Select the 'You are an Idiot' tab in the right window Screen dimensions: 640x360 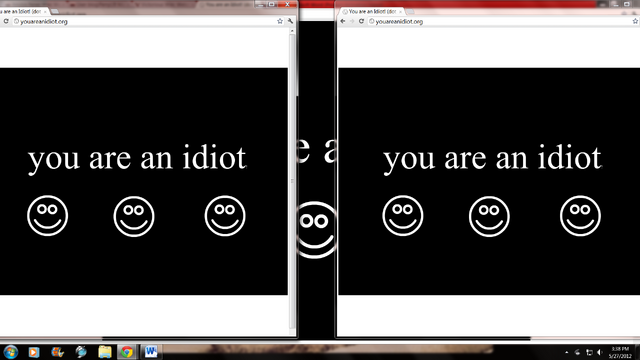tap(372, 11)
